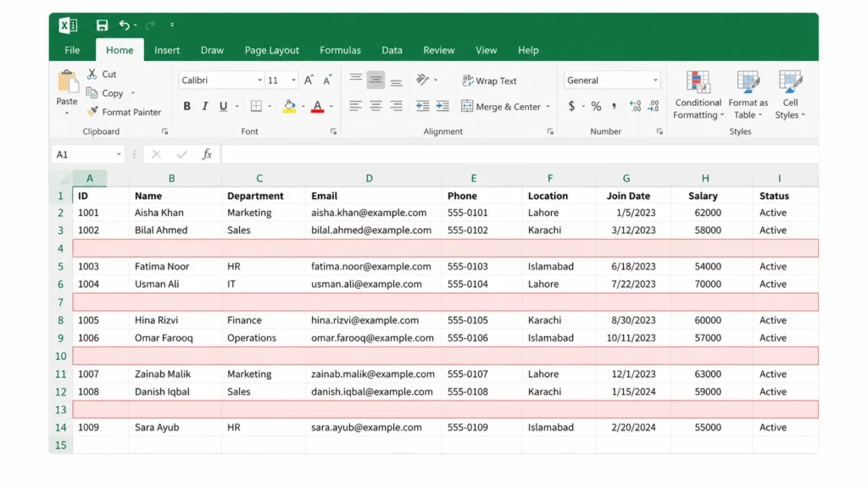This screenshot has height=488, width=868.
Task: Click into the formula bar input
Action: (520, 154)
